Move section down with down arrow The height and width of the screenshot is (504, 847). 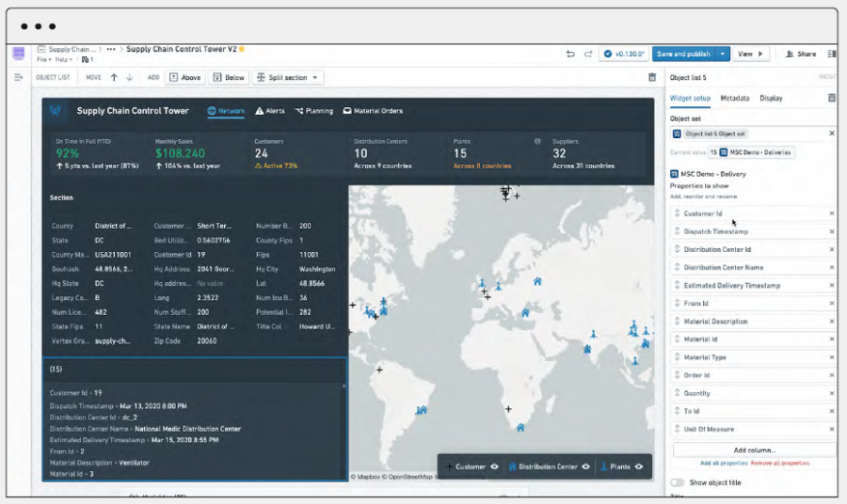click(x=130, y=78)
